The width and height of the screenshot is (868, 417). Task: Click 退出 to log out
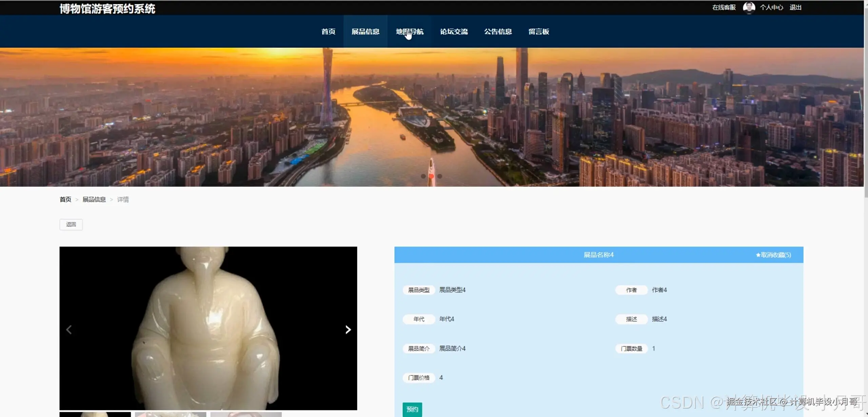[x=795, y=7]
